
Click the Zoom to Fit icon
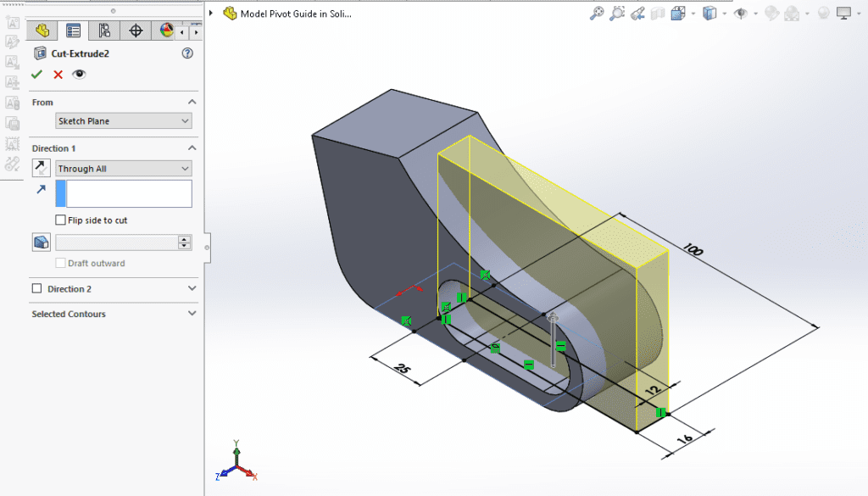(x=597, y=14)
